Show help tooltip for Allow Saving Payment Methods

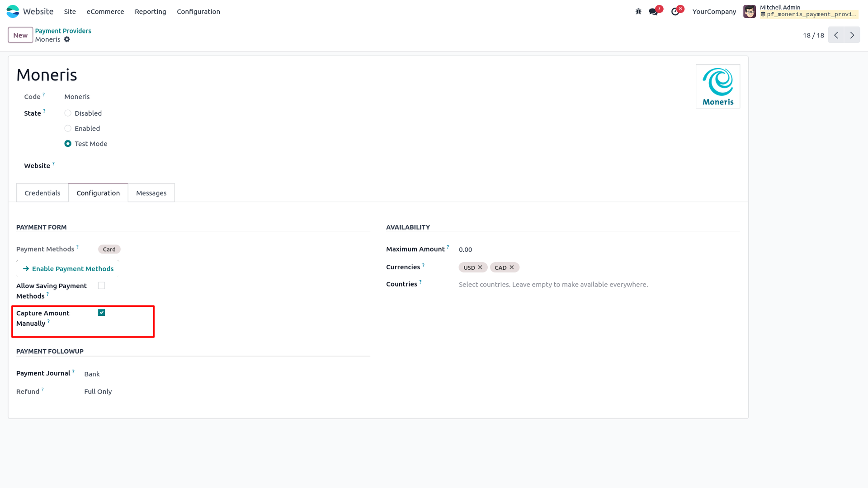[47, 294]
